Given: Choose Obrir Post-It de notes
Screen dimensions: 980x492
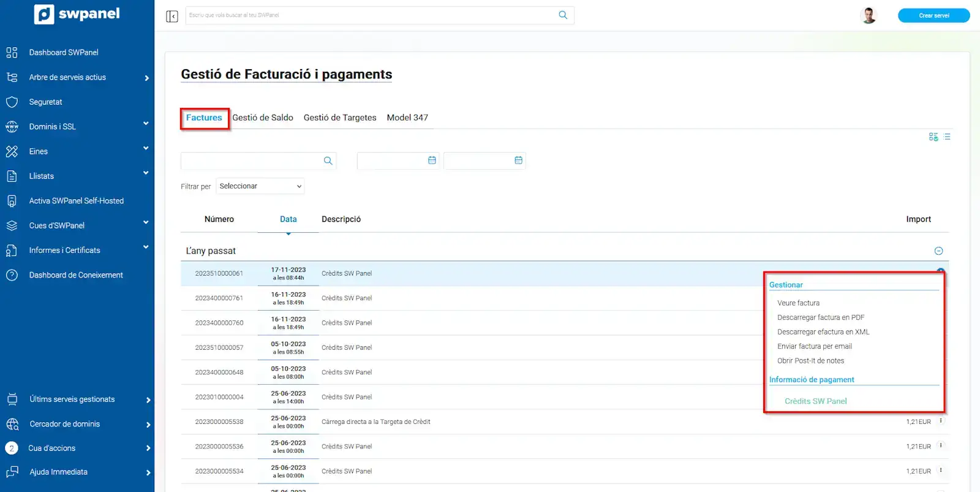Looking at the screenshot, I should [810, 361].
